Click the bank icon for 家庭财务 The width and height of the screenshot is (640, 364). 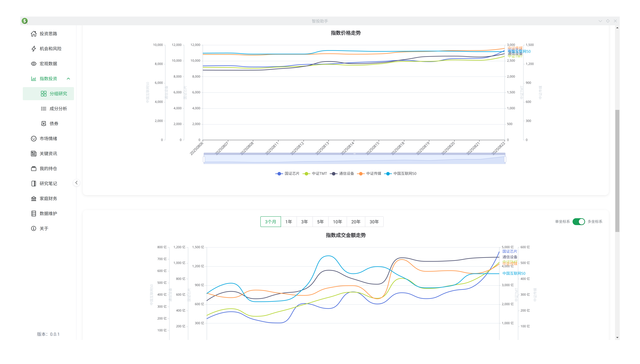[x=34, y=199]
